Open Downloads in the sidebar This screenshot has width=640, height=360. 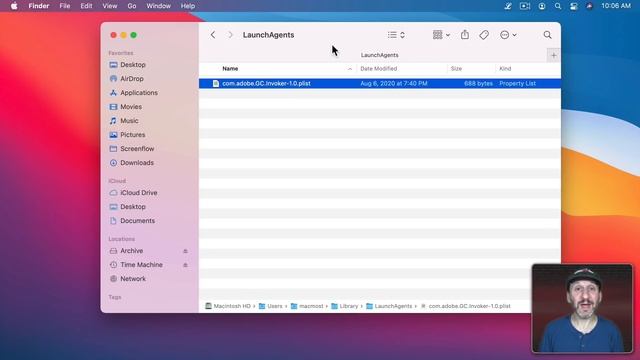point(137,162)
